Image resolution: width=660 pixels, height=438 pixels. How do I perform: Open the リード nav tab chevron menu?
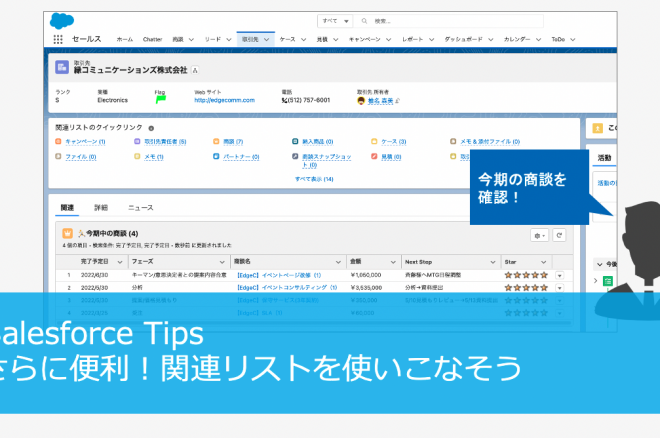229,40
